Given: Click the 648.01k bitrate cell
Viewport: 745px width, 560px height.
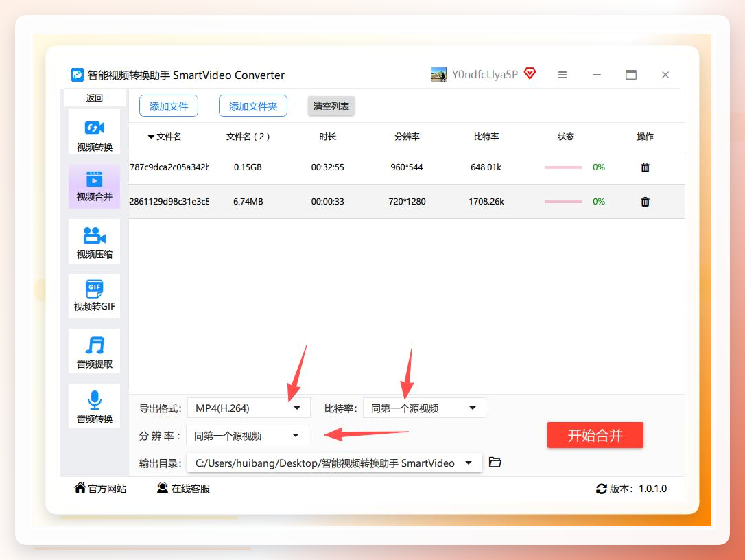Looking at the screenshot, I should [x=486, y=167].
